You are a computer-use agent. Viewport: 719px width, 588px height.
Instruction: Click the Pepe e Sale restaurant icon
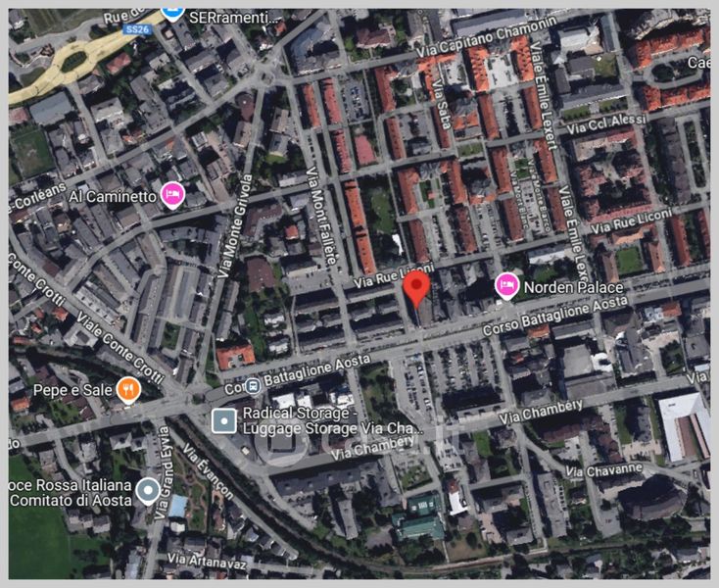tap(127, 390)
